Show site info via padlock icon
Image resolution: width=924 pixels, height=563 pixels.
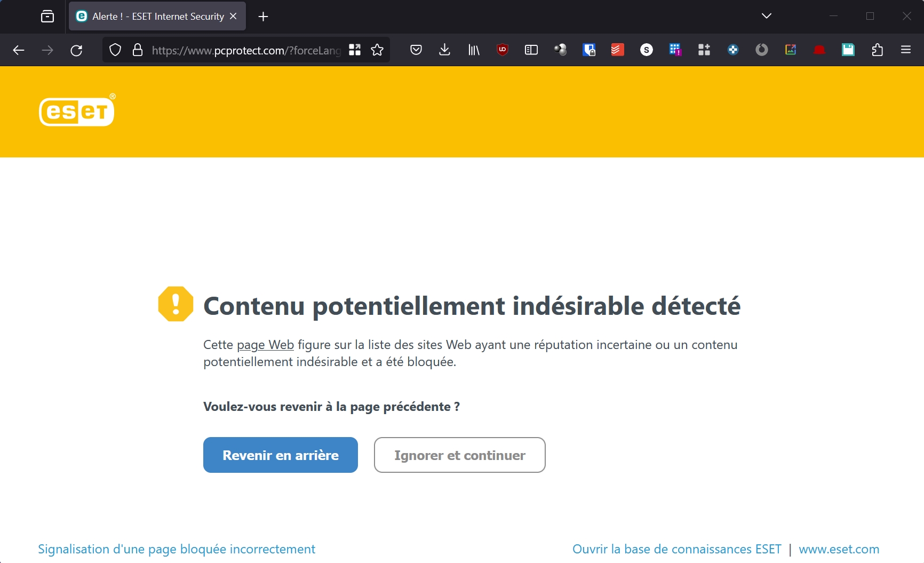click(138, 50)
